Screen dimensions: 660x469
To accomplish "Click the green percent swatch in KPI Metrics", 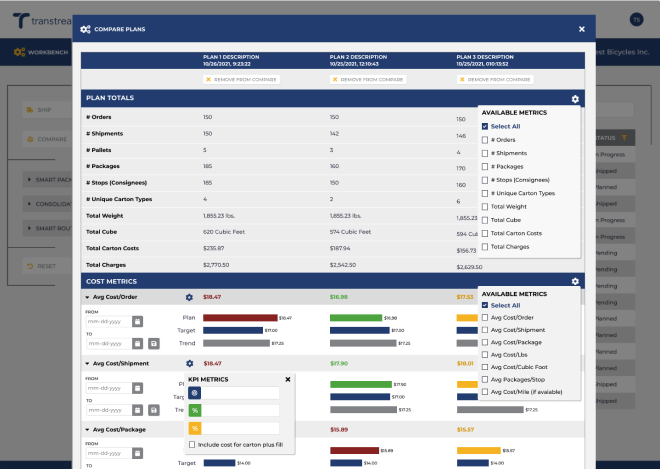I will (194, 411).
